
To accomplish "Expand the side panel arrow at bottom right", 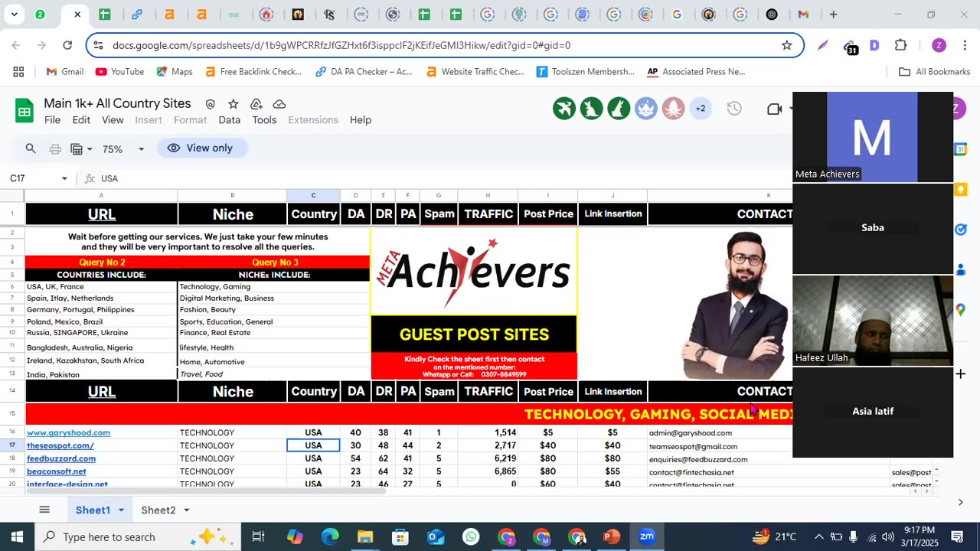I will 960,503.
